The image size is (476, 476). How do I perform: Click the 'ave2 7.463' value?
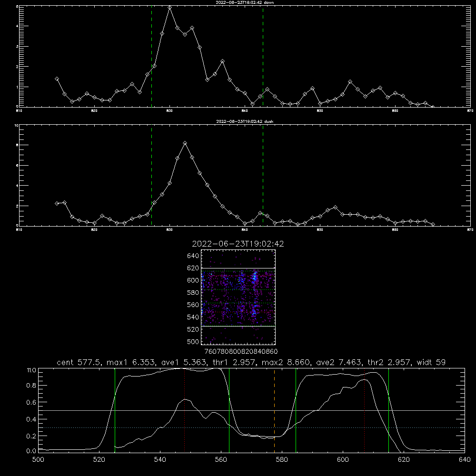[338, 362]
